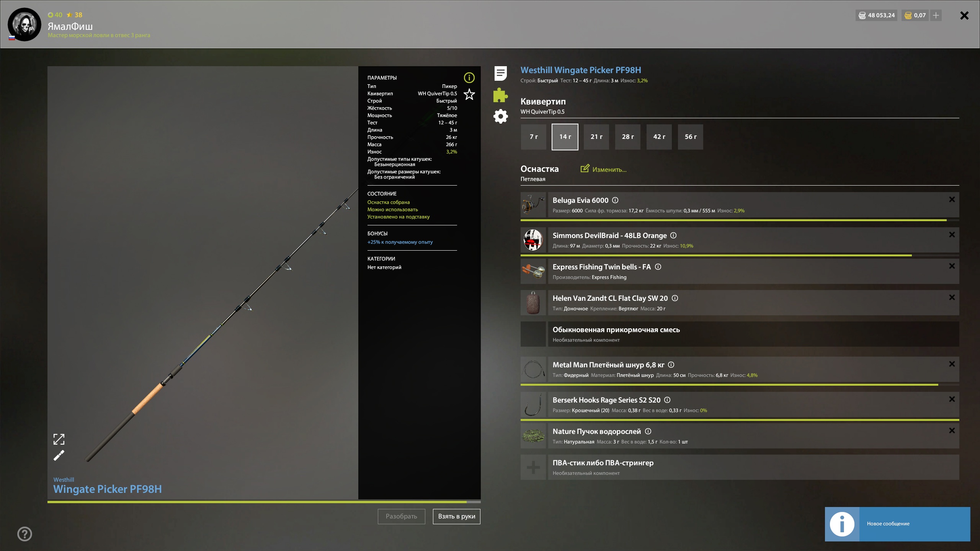This screenshot has height=551, width=980.
Task: Click the rod repair tool icon
Action: 59,455
